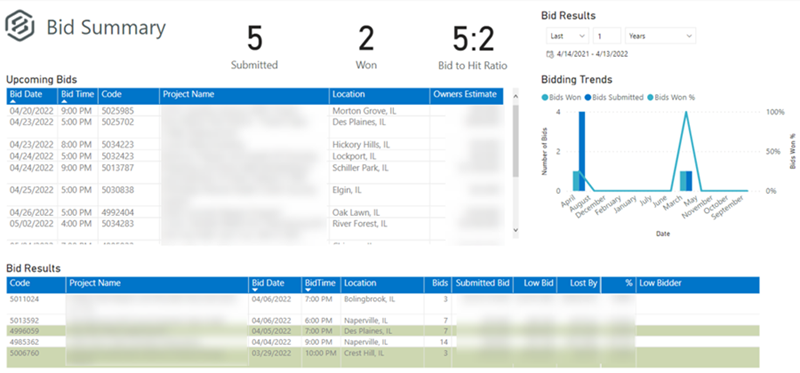Toggle Bids Won legend item
The width and height of the screenshot is (800, 373).
(x=561, y=97)
